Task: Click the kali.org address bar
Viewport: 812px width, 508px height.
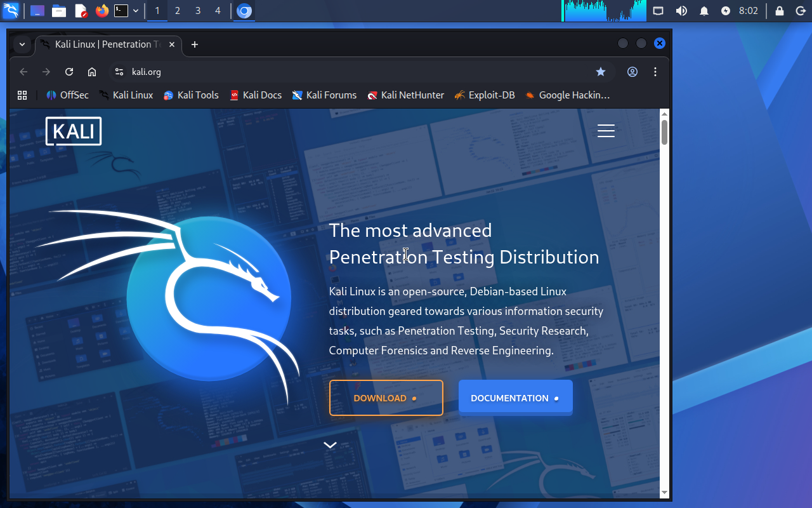Action: point(355,72)
